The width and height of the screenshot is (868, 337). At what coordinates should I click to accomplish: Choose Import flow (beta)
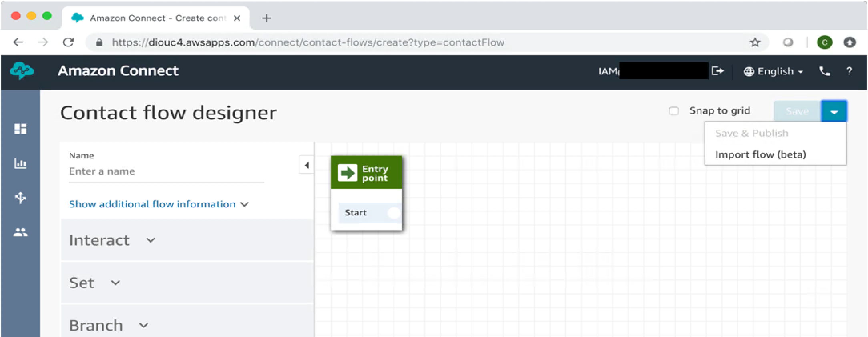[760, 154]
